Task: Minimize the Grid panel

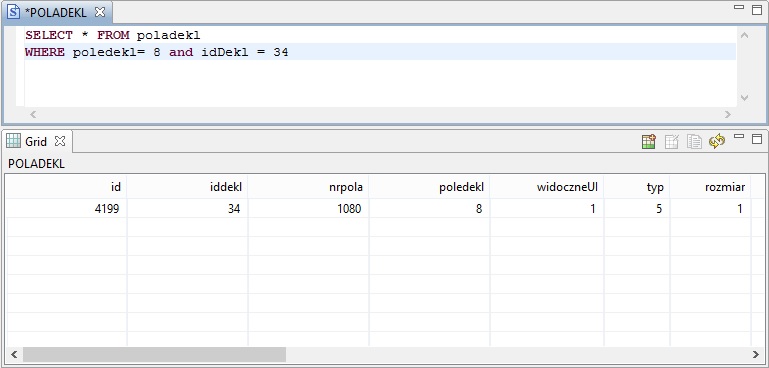Action: click(x=739, y=137)
